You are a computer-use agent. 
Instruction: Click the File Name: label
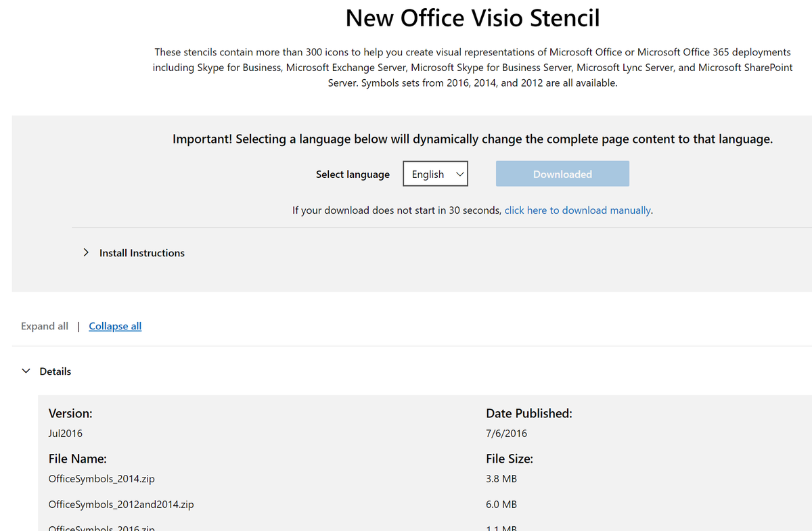[x=78, y=459]
